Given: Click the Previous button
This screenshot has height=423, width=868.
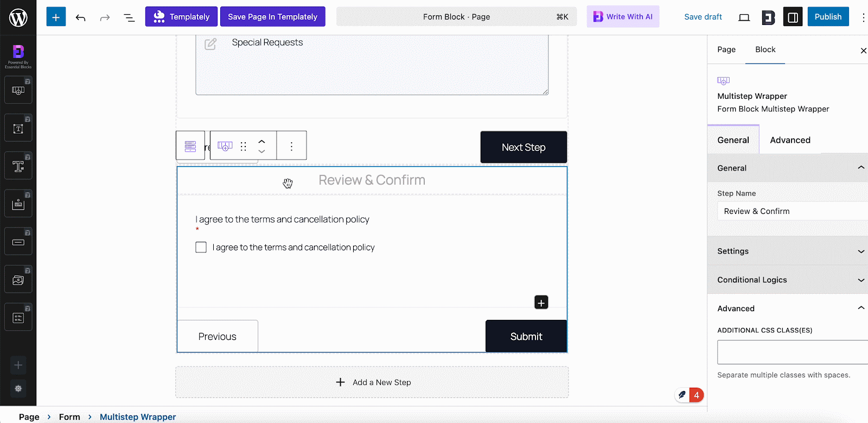Looking at the screenshot, I should pyautogui.click(x=217, y=337).
